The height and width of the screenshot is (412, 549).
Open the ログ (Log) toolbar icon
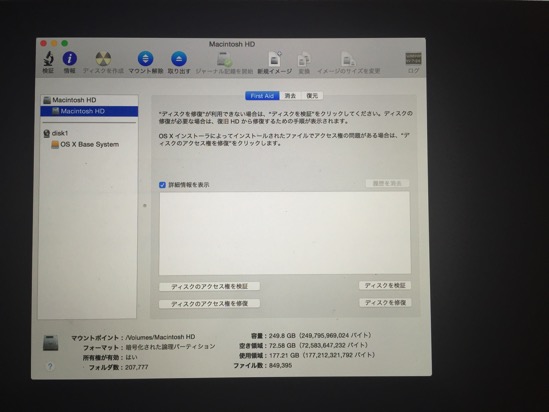coord(413,59)
